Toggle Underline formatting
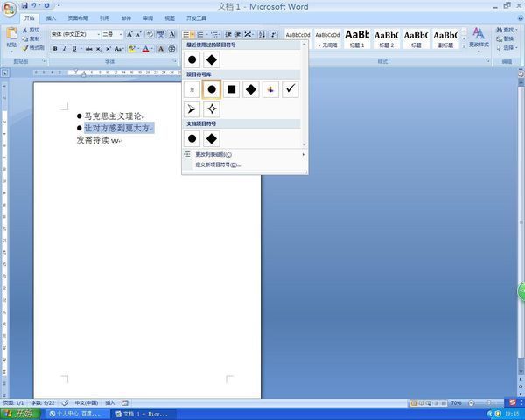 [x=74, y=49]
